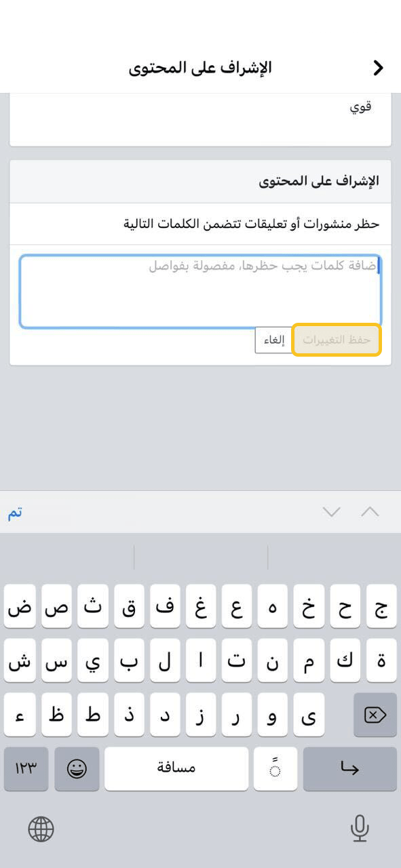The image size is (401, 868).
Task: Tap the microphone dictation icon
Action: click(x=360, y=828)
